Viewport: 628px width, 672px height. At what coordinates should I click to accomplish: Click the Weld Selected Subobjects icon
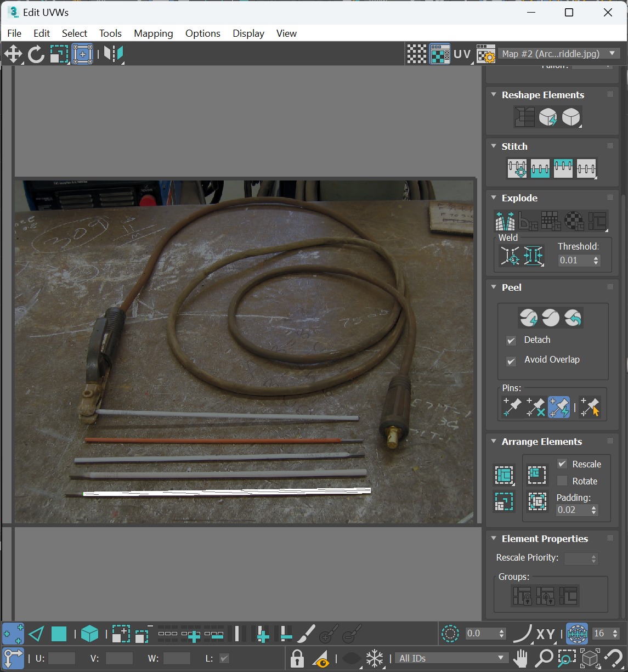[533, 256]
